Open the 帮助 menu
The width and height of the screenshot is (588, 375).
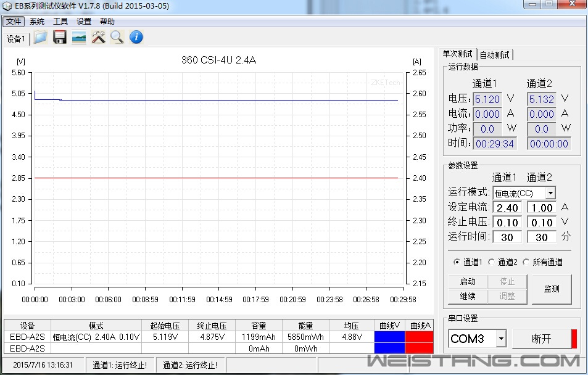(x=107, y=22)
